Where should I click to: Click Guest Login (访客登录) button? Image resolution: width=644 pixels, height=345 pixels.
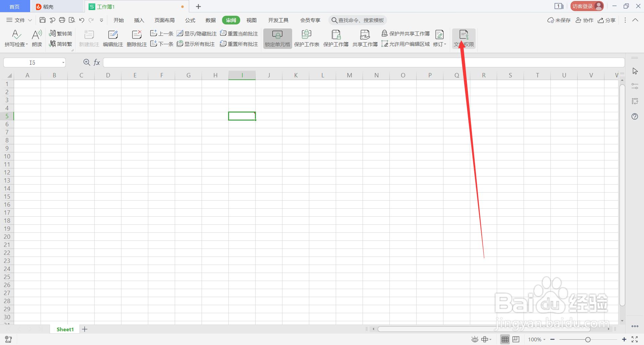(x=587, y=6)
